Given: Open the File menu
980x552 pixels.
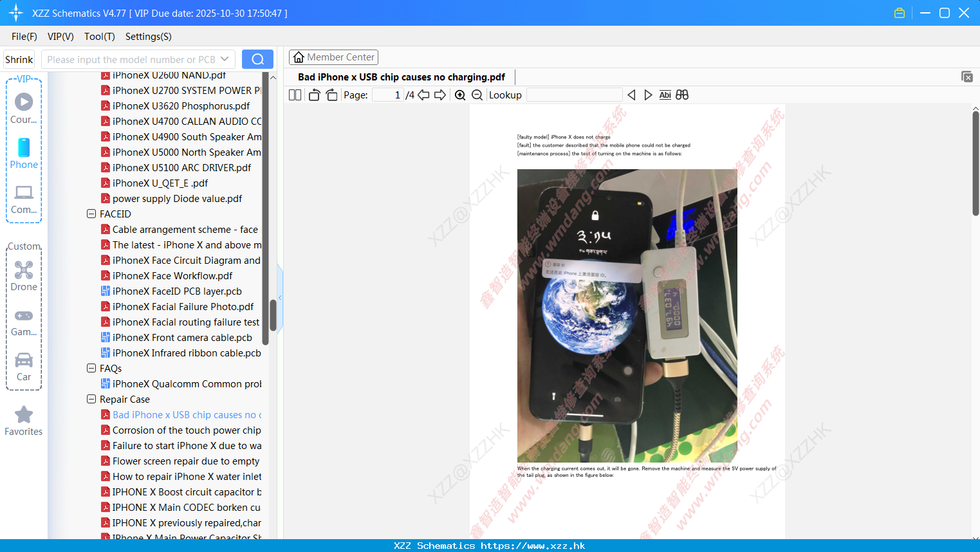Looking at the screenshot, I should click(24, 37).
